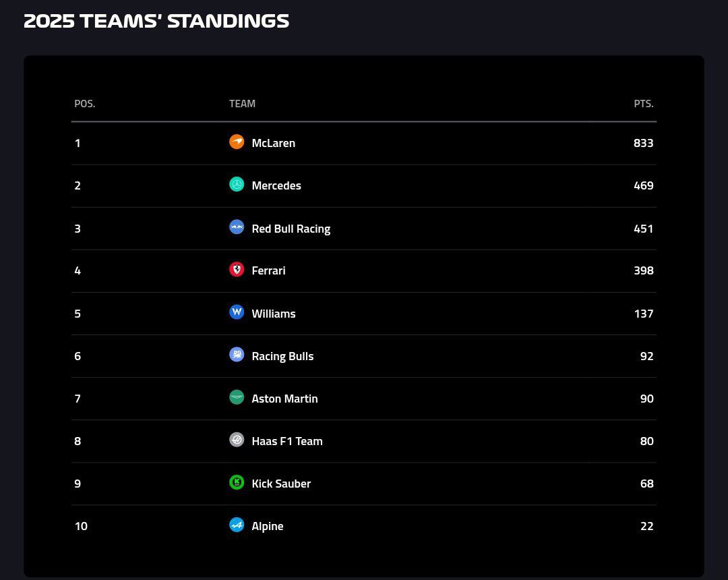Viewport: 728px width, 580px height.
Task: Go to the Ferrari team page
Action: [268, 270]
